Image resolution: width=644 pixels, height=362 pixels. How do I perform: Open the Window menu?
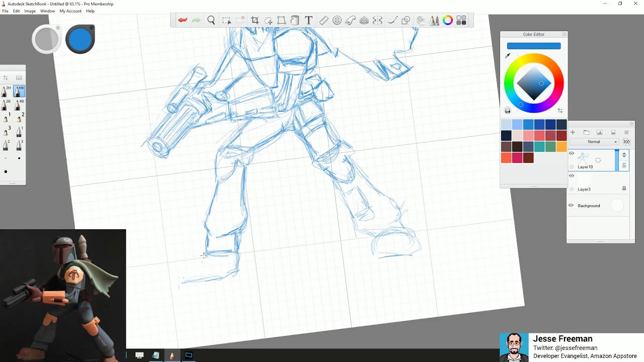(47, 11)
